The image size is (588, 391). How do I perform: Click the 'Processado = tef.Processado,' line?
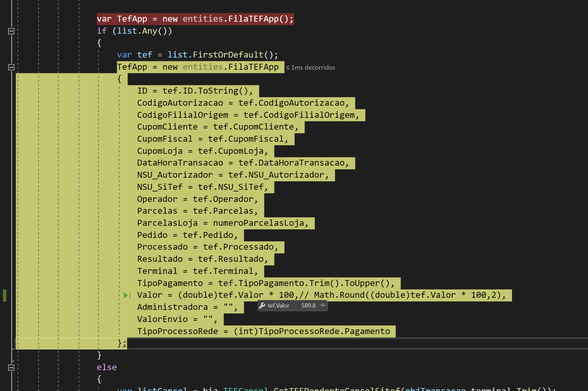tap(208, 247)
